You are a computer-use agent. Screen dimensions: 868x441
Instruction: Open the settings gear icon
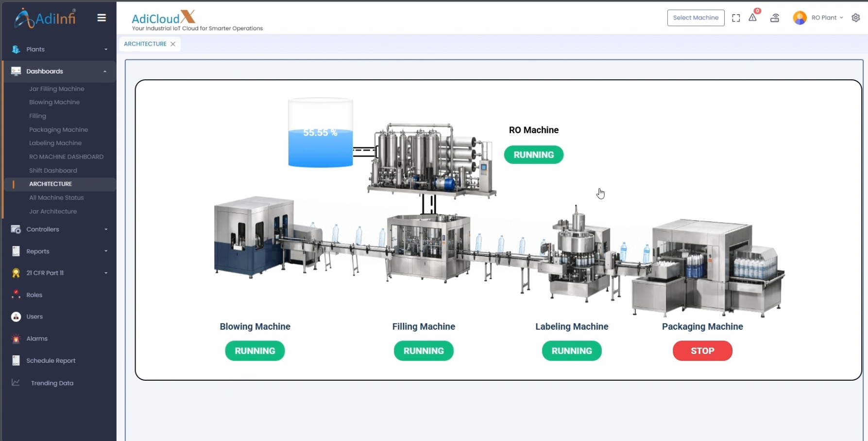[x=855, y=18]
